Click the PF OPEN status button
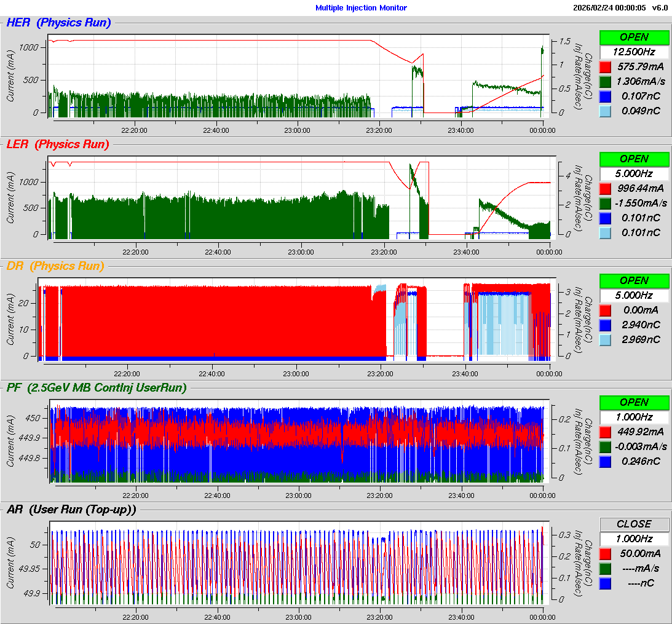This screenshot has height=624, width=672. pos(634,402)
